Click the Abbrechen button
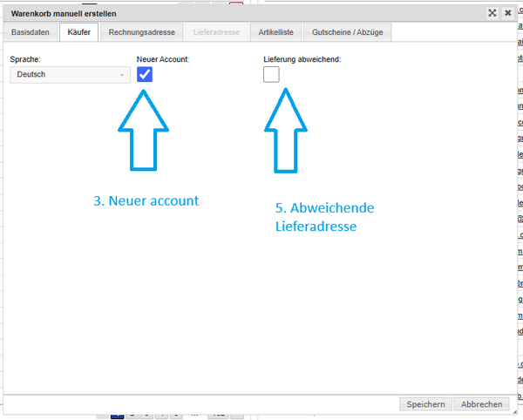The height and width of the screenshot is (420, 523). coord(482,404)
